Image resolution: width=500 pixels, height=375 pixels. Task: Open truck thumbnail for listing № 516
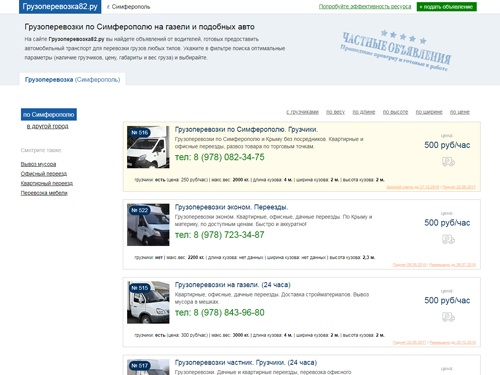(x=148, y=147)
